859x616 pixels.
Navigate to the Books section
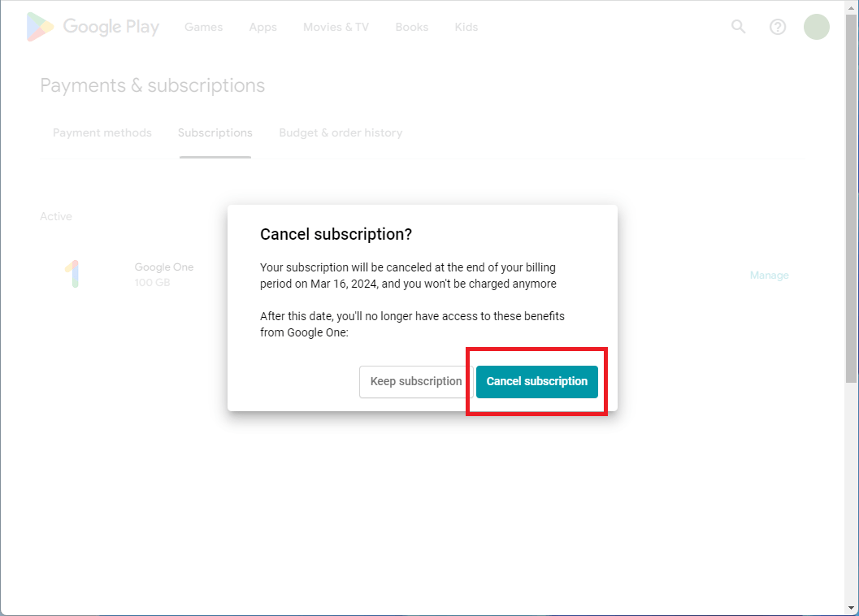(411, 27)
